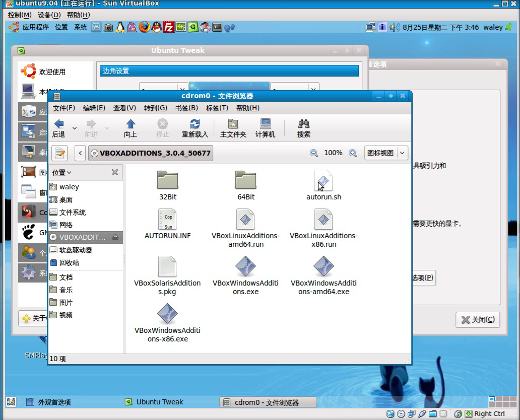Open the screenshot camera launcher

pos(108,27)
